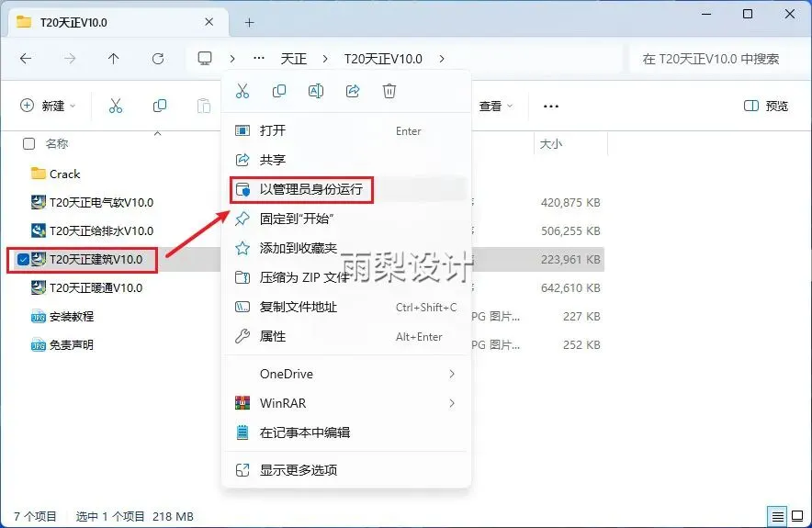Click the toolbar copy icon

tap(160, 106)
